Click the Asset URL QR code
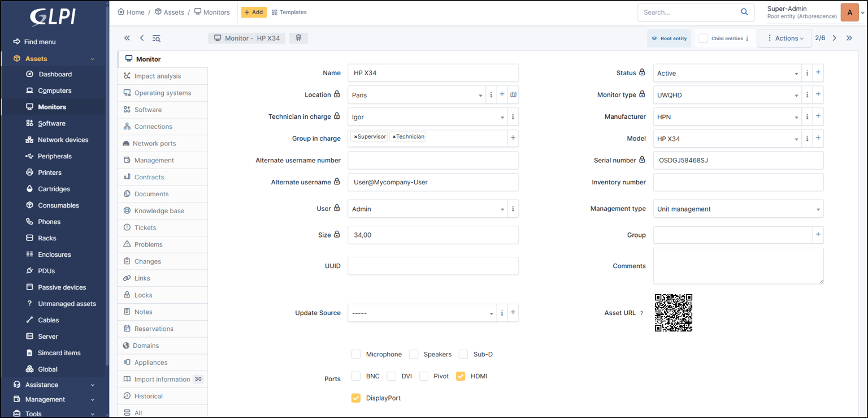The width and height of the screenshot is (868, 418). pyautogui.click(x=674, y=313)
